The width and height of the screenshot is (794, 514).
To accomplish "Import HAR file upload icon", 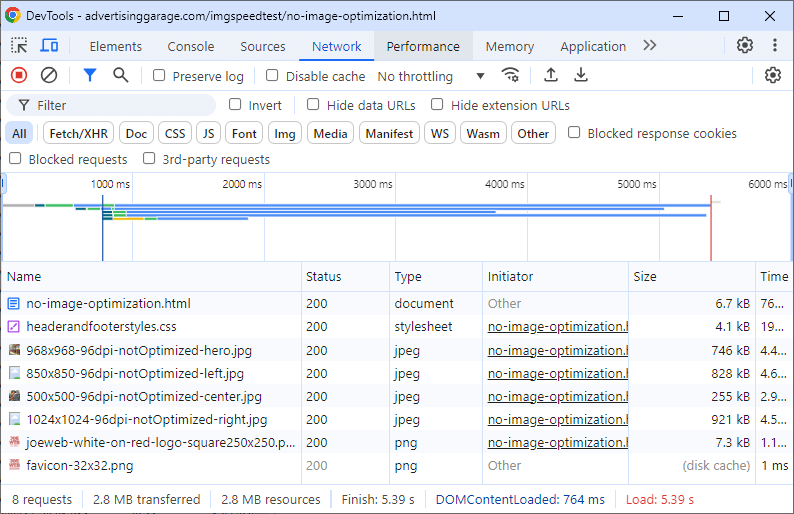I will pyautogui.click(x=550, y=75).
